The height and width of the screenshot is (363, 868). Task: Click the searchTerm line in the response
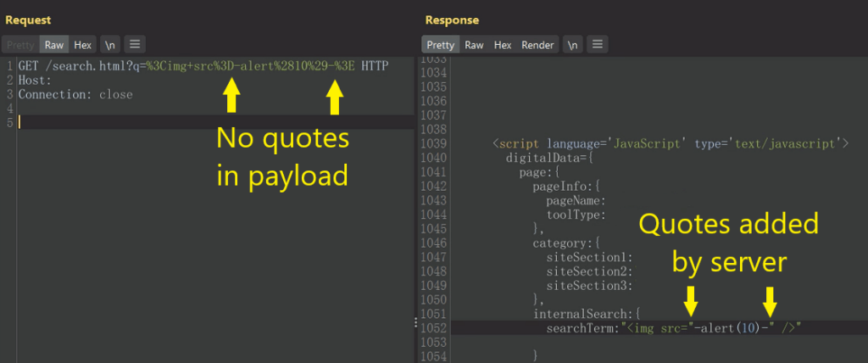(674, 328)
